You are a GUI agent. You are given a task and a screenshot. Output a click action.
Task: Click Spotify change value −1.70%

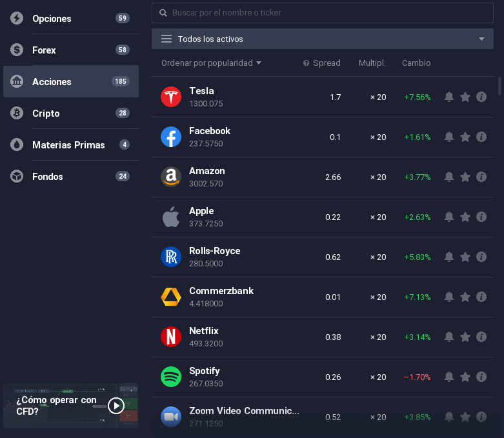418,377
